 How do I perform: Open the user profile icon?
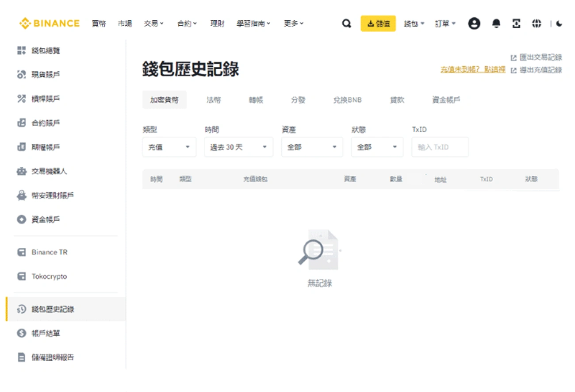pos(474,23)
